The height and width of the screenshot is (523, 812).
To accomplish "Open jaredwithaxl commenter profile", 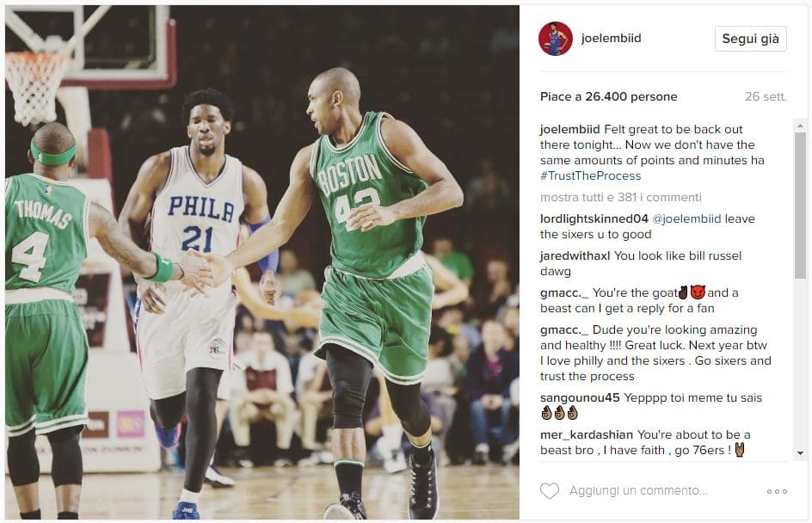I will [575, 255].
